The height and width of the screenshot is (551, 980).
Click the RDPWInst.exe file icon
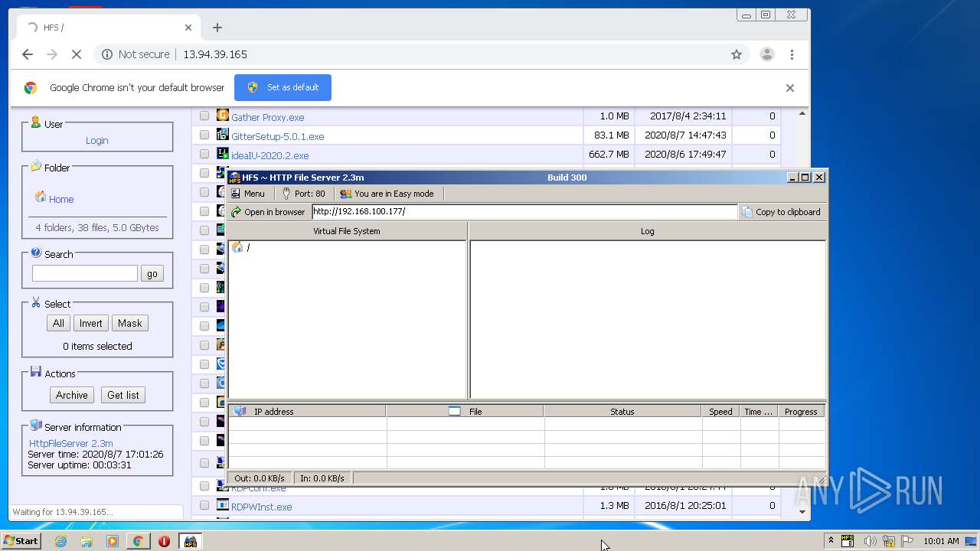click(223, 505)
